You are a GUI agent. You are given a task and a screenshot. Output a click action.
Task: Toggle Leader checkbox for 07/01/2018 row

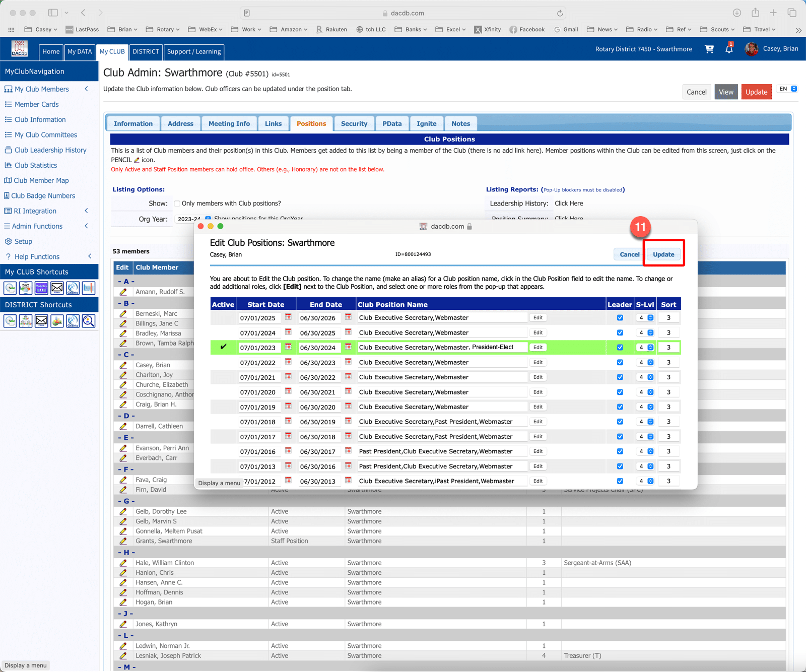[620, 422]
